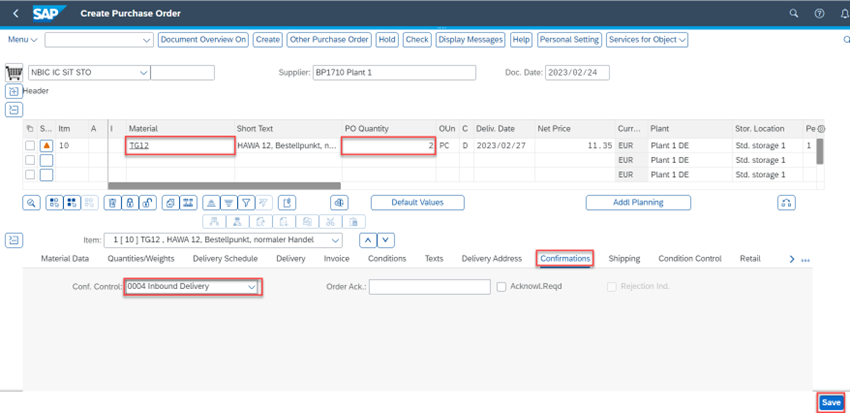Click the Order Ack. input field
Image resolution: width=850 pixels, height=413 pixels.
[x=429, y=287]
